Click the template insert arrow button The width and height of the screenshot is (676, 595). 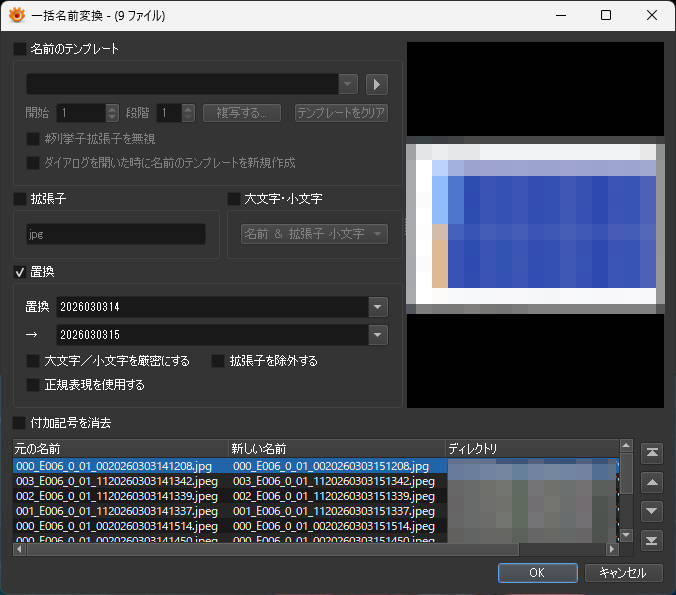coord(377,84)
